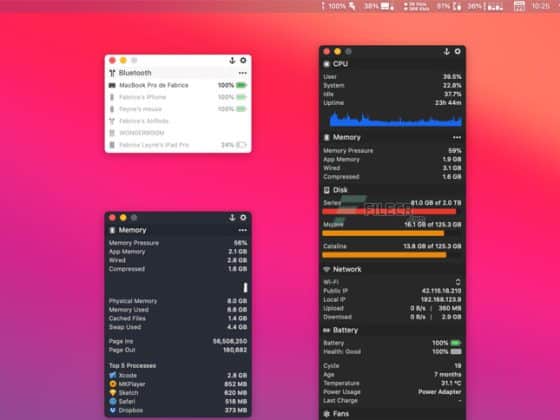This screenshot has width=560, height=420.
Task: Click the Bluetooth symbol icon in the header
Action: 112,73
